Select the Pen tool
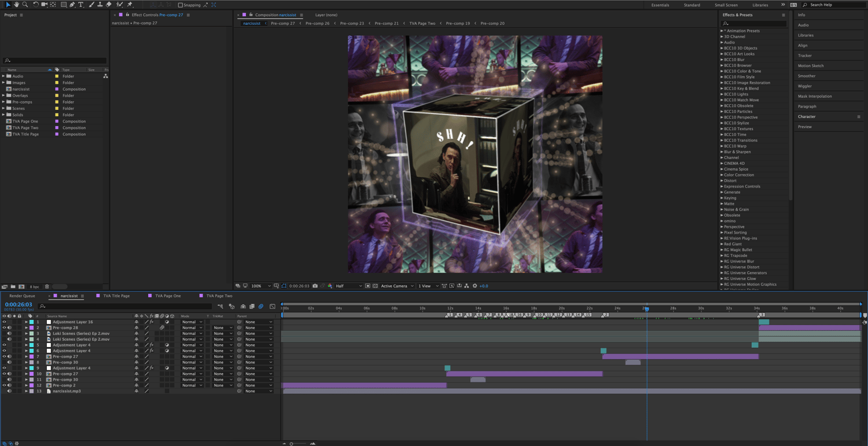This screenshot has width=868, height=446. coord(72,5)
